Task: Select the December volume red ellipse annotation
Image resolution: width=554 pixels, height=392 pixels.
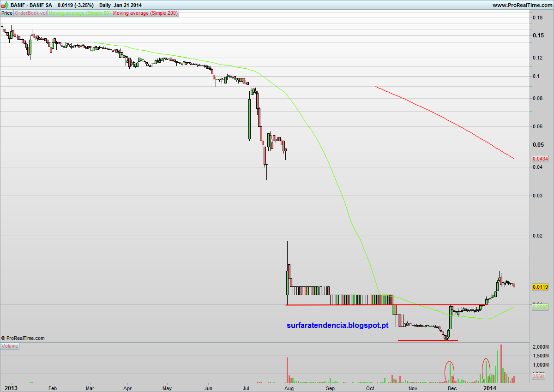Action: (449, 371)
